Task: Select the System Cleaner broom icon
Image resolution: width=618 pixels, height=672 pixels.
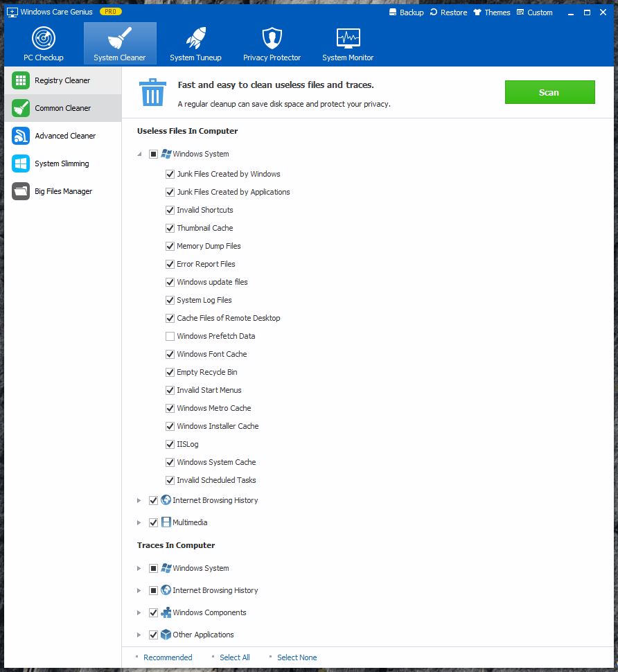Action: click(x=120, y=37)
